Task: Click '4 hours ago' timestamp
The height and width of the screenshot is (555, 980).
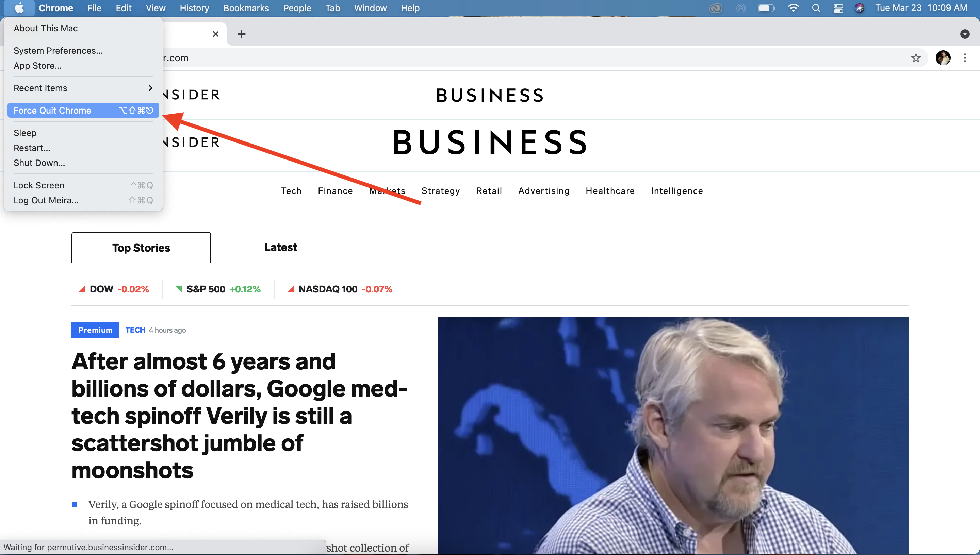Action: (167, 330)
